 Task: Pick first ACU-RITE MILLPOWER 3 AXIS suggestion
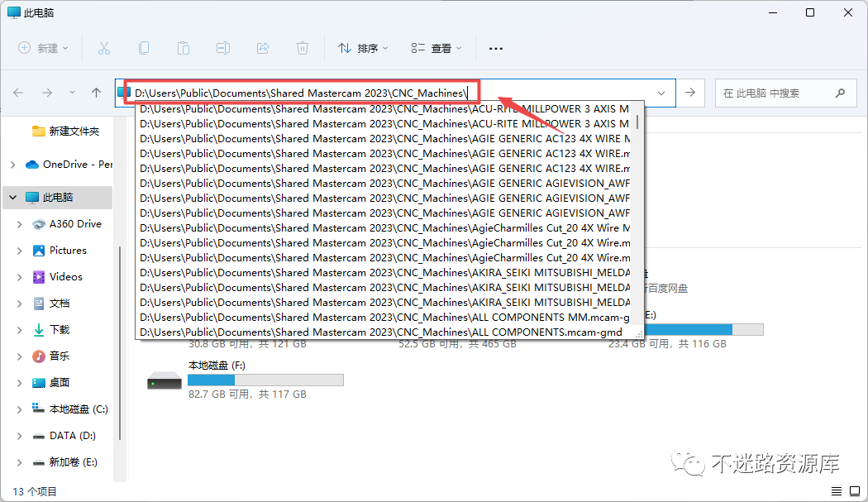(x=384, y=109)
